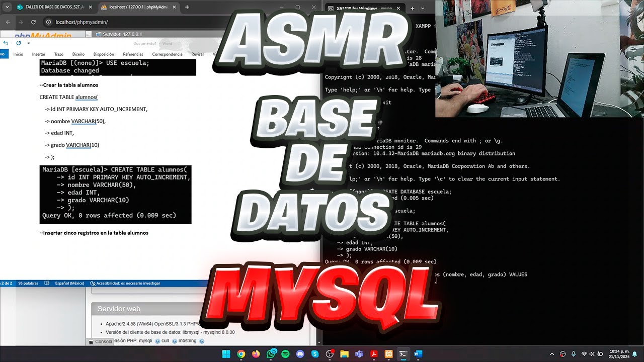Launch Firefox from the taskbar

[256, 354]
